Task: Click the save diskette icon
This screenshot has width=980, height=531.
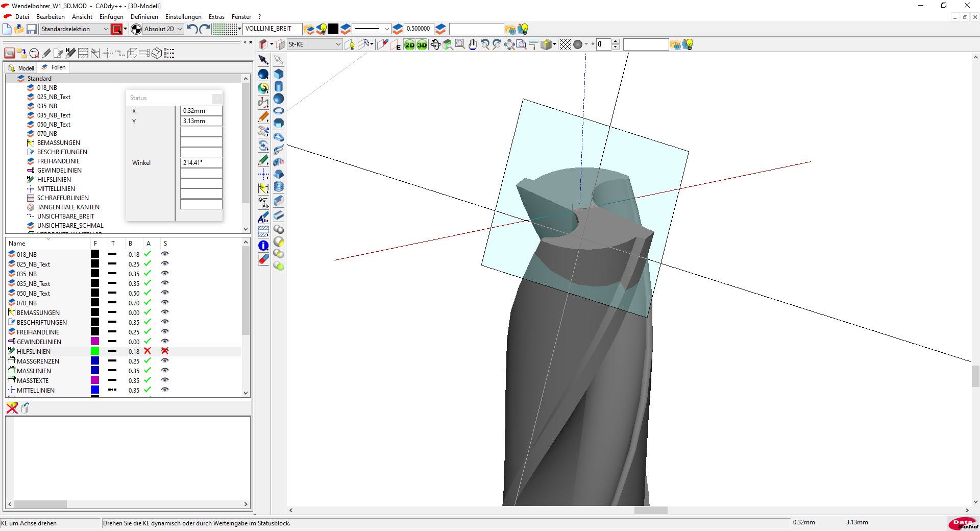Action: 32,29
